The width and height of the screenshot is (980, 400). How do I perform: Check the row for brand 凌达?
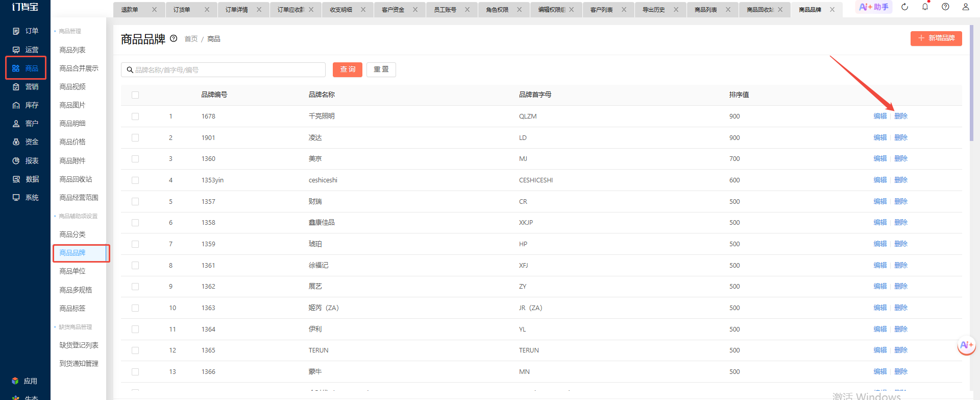coord(135,138)
